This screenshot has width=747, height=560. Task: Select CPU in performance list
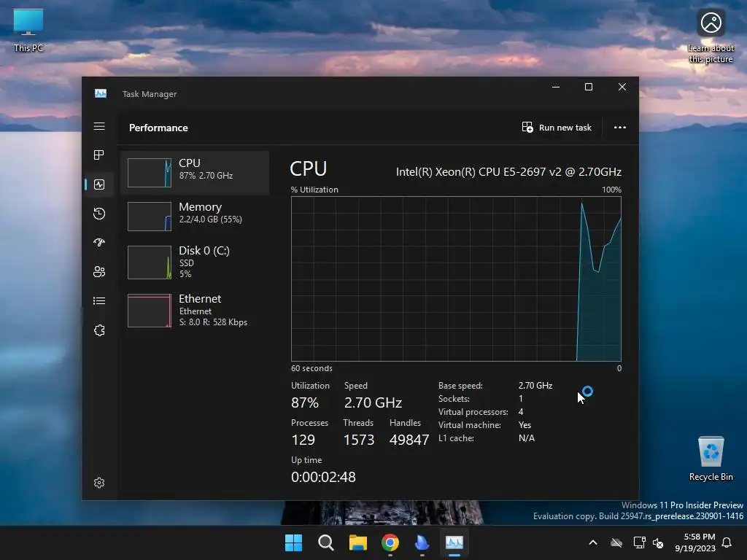tap(195, 172)
